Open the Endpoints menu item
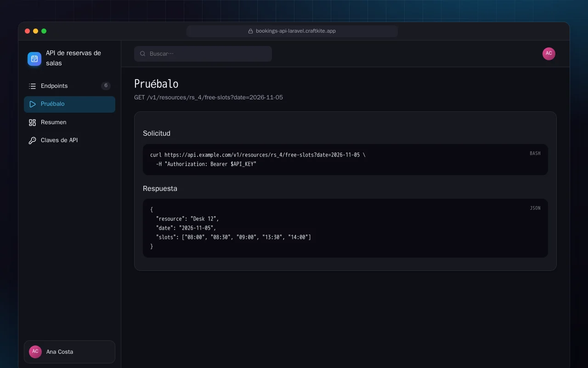 tap(69, 86)
